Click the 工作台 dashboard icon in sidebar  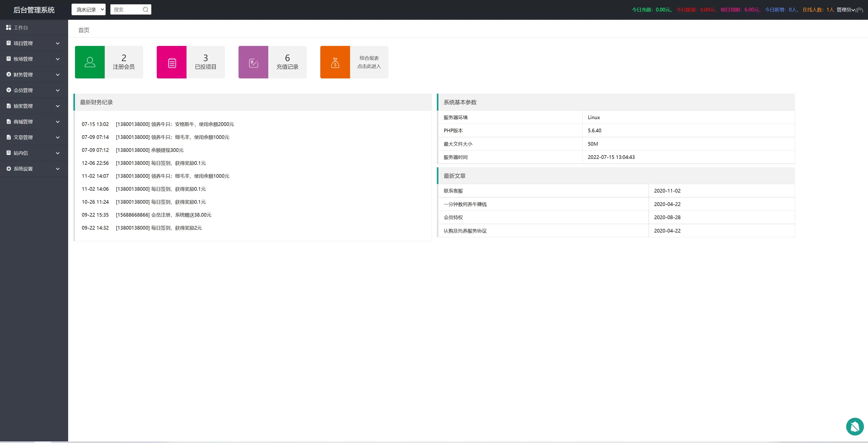click(x=9, y=28)
